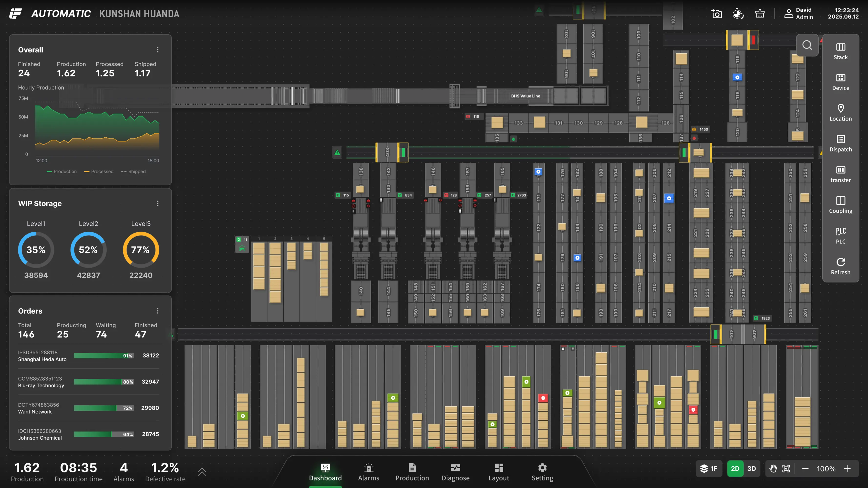
Task: Switch to the Alarms tab
Action: click(x=368, y=472)
